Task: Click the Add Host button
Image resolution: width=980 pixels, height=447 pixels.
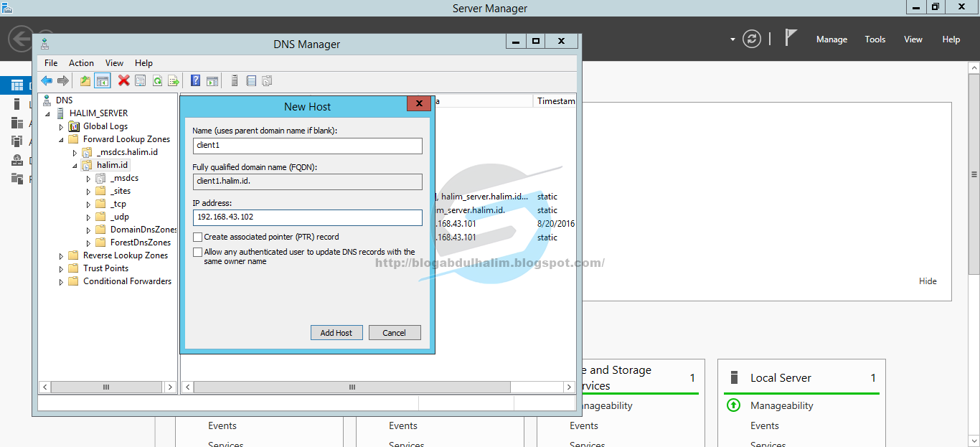Action: 336,333
